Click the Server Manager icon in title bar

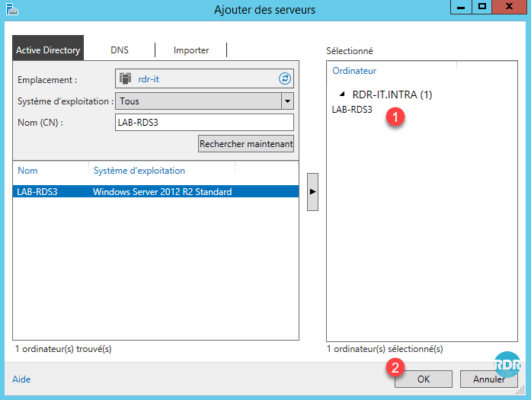[12, 9]
